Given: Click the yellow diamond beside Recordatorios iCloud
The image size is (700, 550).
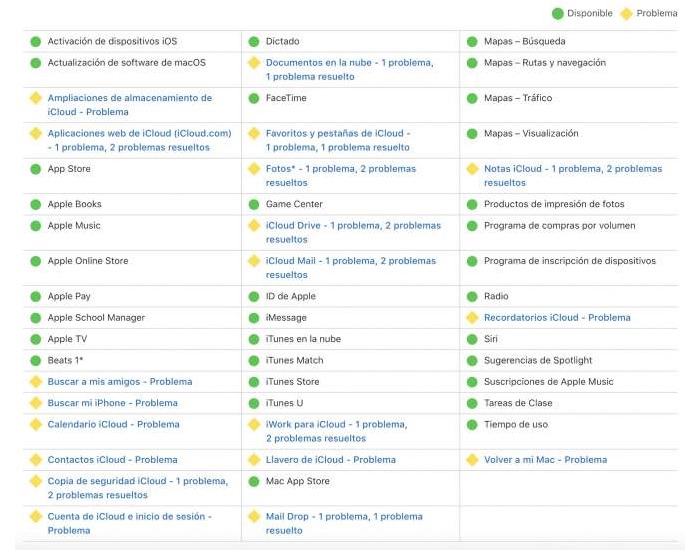Looking at the screenshot, I should (x=472, y=317).
